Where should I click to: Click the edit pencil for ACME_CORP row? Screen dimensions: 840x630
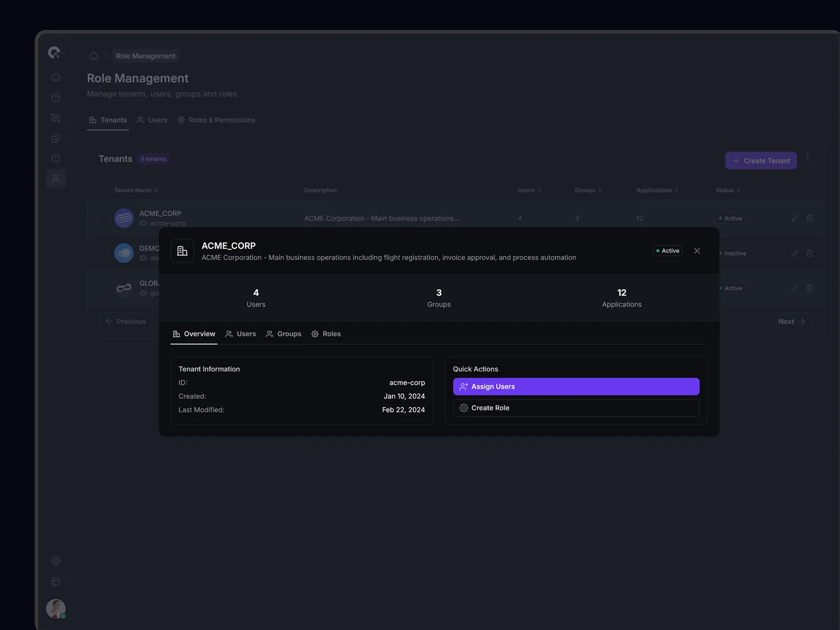tap(795, 218)
